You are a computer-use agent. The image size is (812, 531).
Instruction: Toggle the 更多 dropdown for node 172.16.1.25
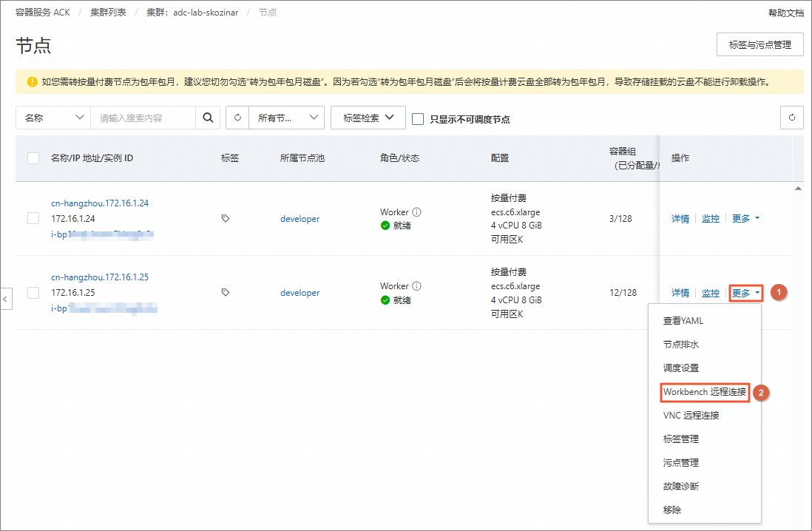click(745, 293)
